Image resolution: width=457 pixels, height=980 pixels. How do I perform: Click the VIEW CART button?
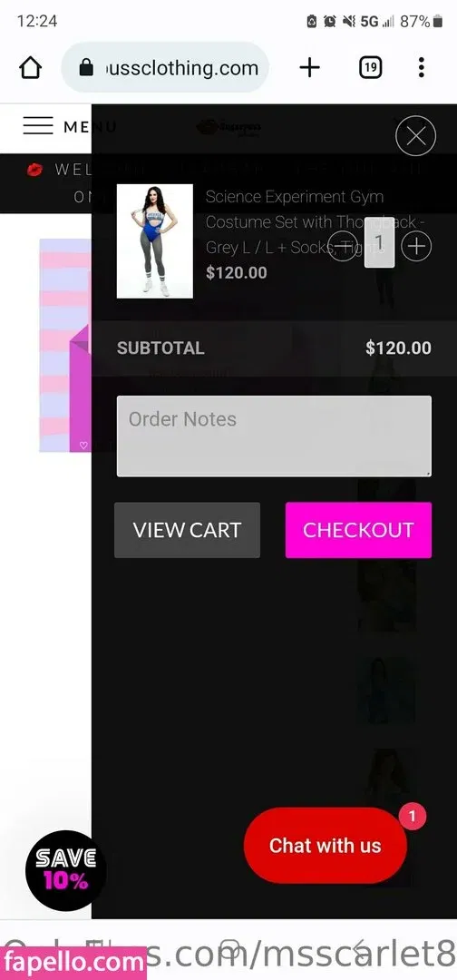click(x=188, y=530)
